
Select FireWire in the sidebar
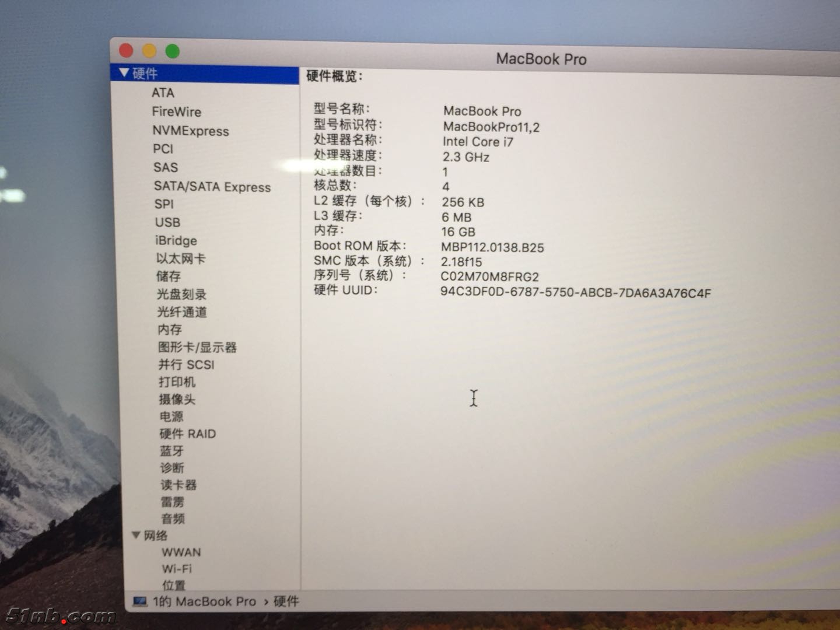coord(176,111)
